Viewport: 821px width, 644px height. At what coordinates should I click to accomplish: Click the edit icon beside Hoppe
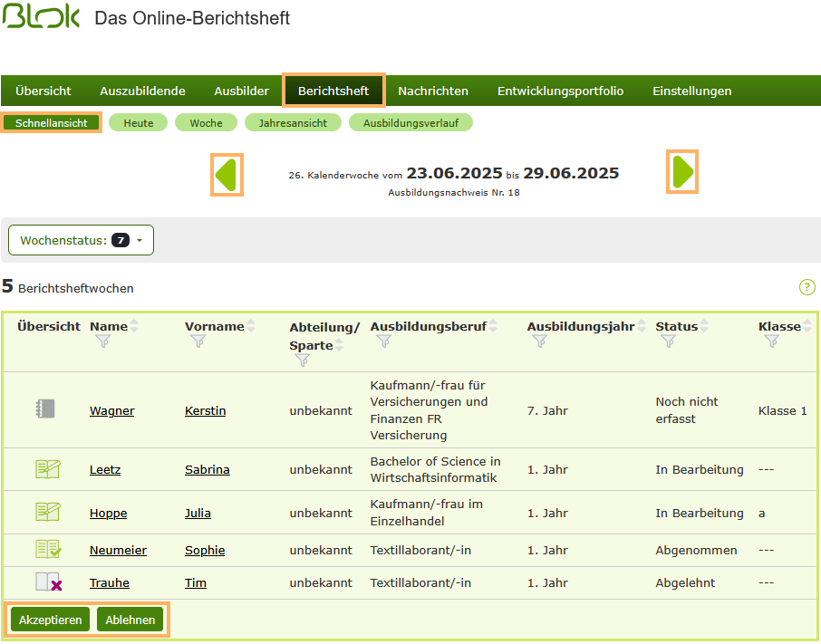point(46,513)
